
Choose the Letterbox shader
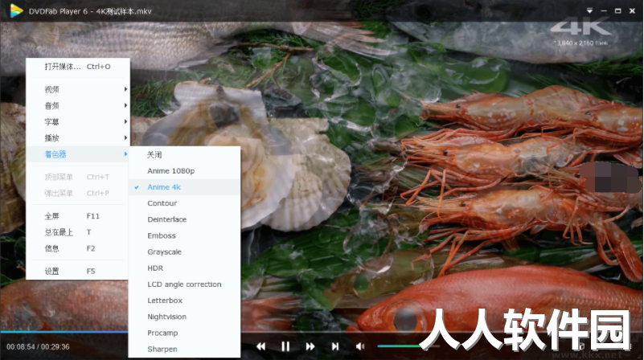click(x=184, y=301)
